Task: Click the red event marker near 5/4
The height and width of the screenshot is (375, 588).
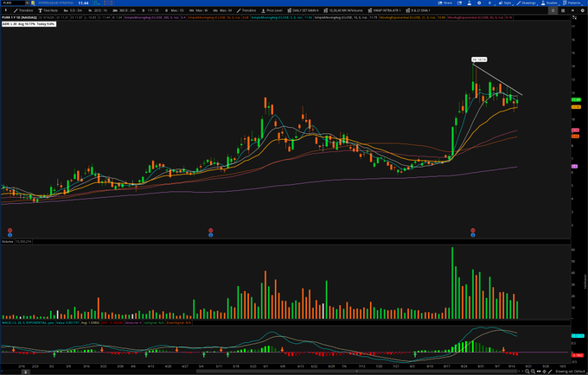Action: point(211,231)
